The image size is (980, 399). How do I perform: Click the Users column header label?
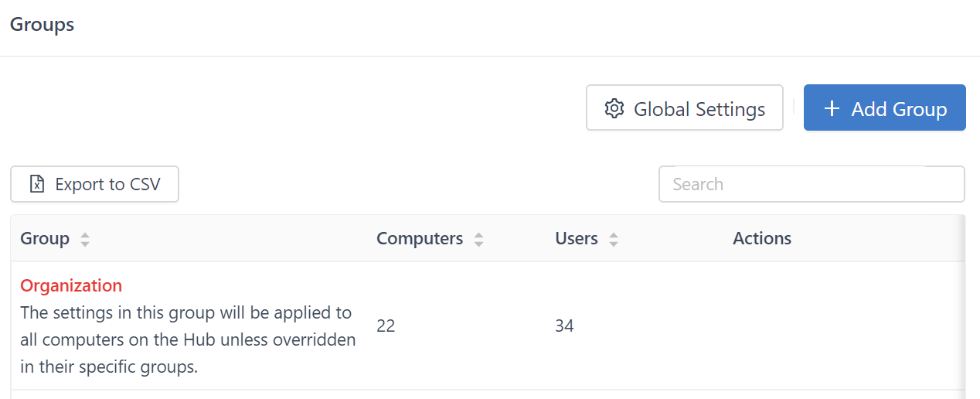click(x=577, y=238)
